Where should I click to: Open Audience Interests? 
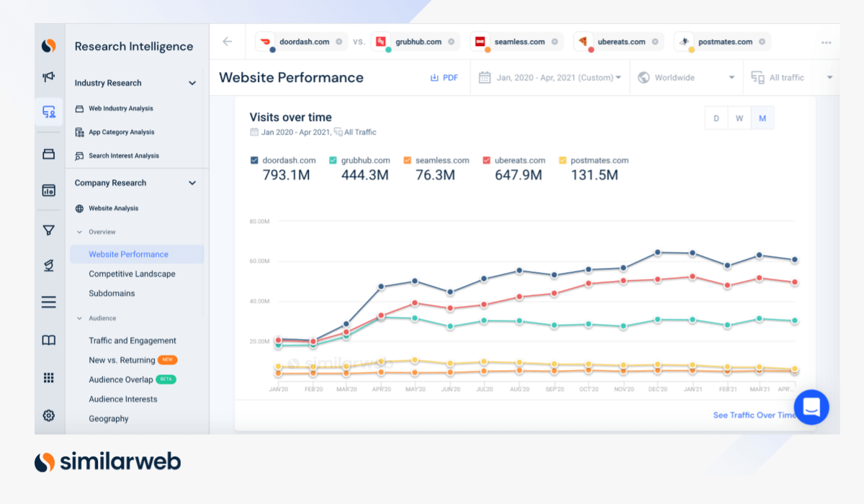123,399
